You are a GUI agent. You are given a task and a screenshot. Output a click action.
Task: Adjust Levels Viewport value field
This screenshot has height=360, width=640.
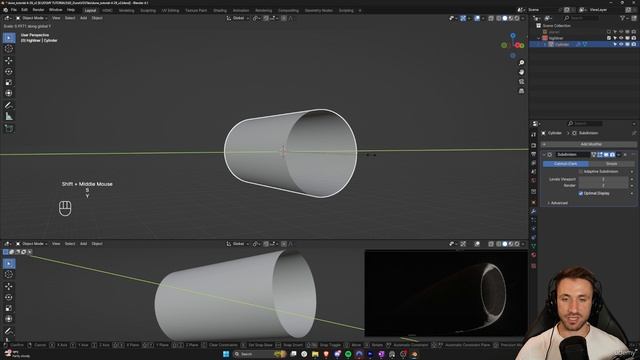(603, 180)
